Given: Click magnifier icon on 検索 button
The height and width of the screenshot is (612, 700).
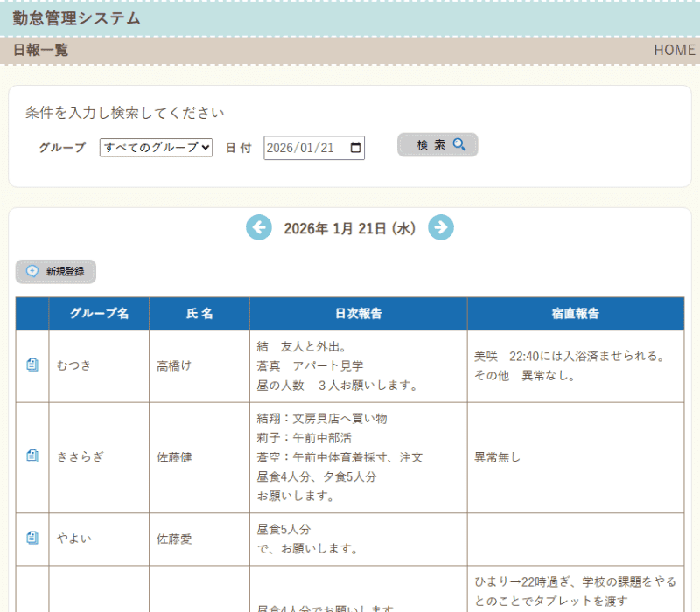Looking at the screenshot, I should click(x=459, y=144).
